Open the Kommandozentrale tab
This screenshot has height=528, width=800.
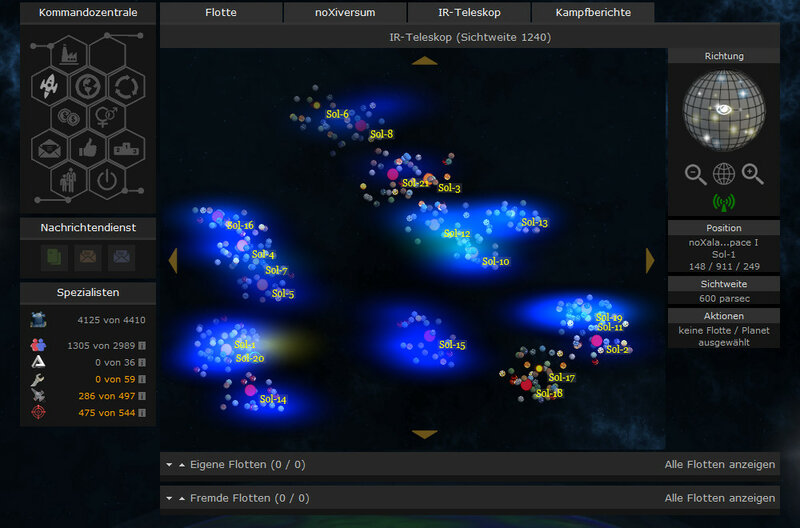[x=88, y=12]
